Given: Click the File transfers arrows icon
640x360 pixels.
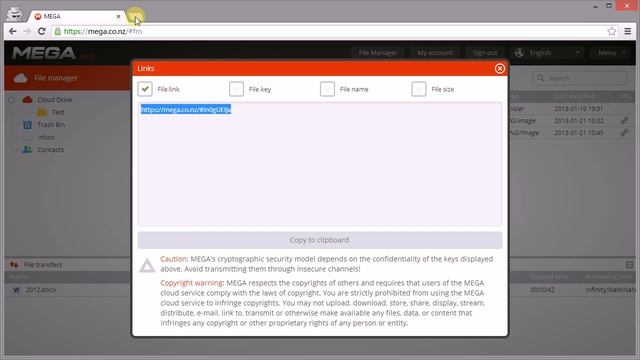Looking at the screenshot, I should coord(14,264).
